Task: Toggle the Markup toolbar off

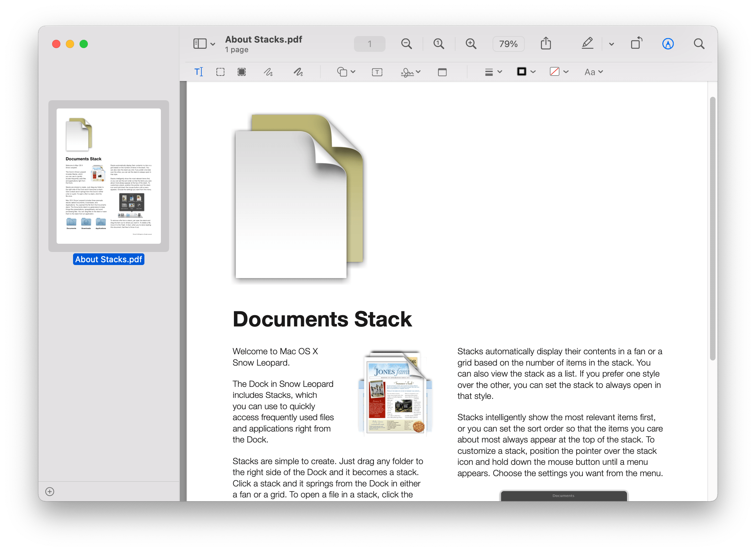Action: pyautogui.click(x=668, y=44)
